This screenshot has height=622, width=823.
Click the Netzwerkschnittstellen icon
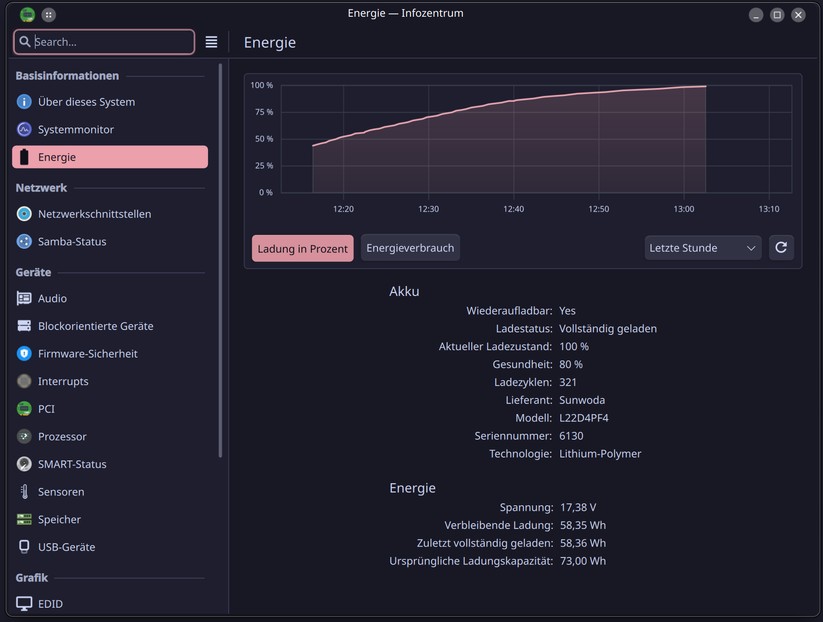tap(25, 214)
